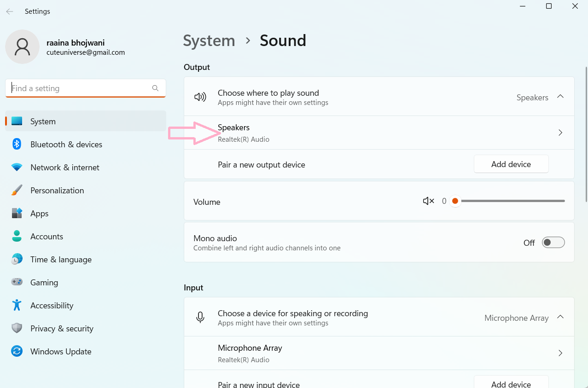Toggle the Mono audio switch
Screen dimensions: 588x388
(553, 243)
